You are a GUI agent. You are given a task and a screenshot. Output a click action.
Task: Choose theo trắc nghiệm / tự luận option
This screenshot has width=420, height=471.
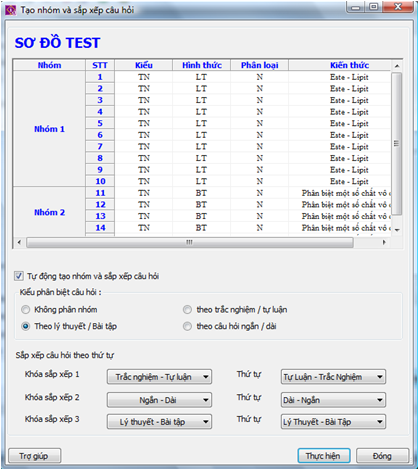(187, 310)
